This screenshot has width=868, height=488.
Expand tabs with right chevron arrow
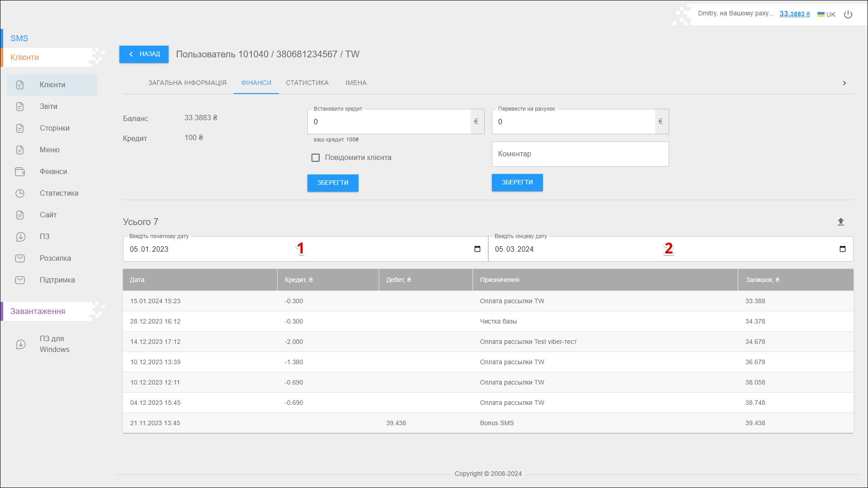[844, 83]
